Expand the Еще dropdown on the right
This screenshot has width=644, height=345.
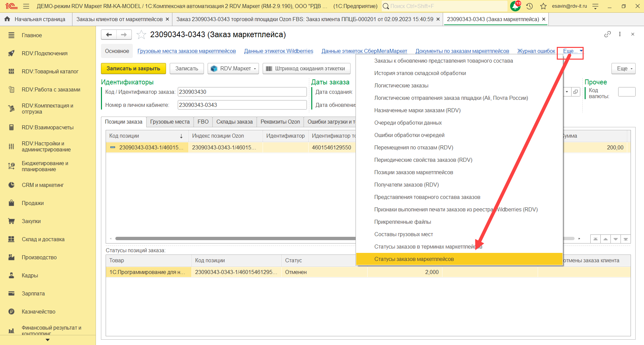point(623,68)
